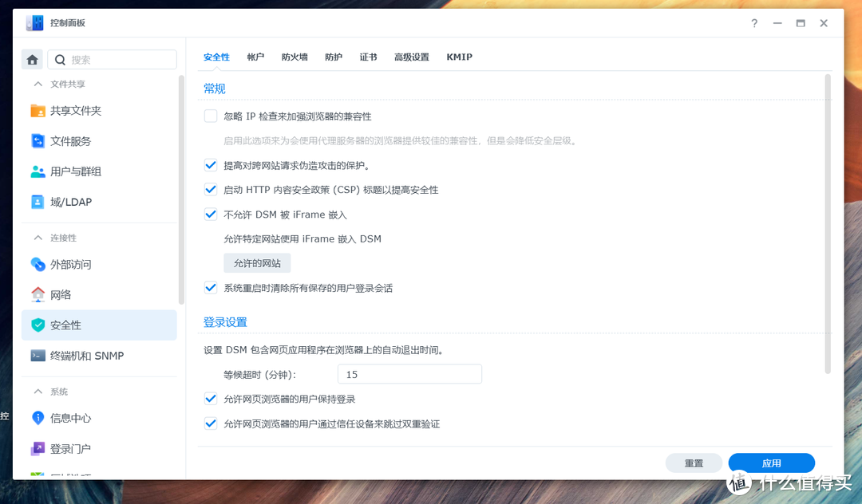Screen dimensions: 862x504
Task: Uncheck 允许网页浏览器的用户保持登录
Action: tap(210, 399)
